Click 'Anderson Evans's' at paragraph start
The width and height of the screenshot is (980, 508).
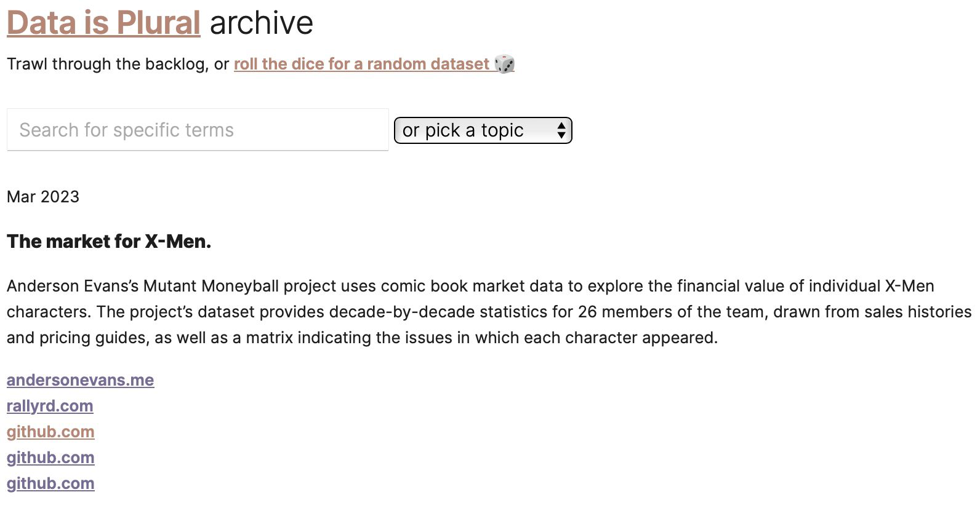(72, 286)
